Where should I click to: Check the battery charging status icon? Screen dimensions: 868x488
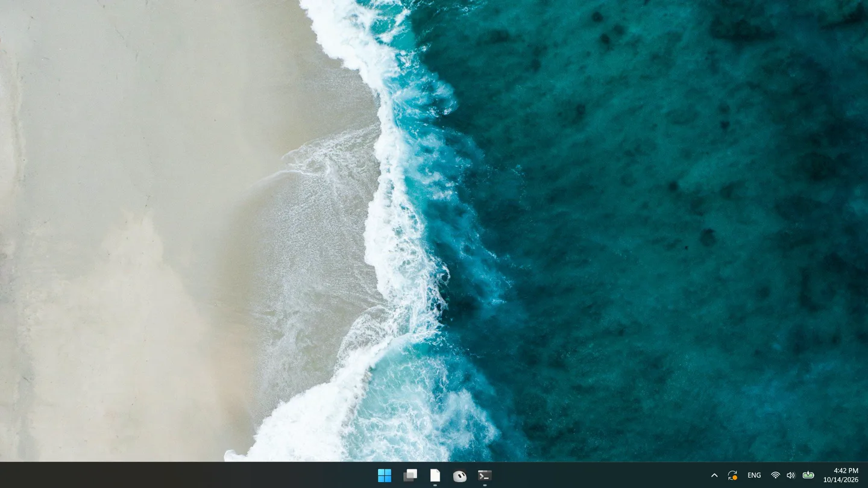(x=808, y=475)
